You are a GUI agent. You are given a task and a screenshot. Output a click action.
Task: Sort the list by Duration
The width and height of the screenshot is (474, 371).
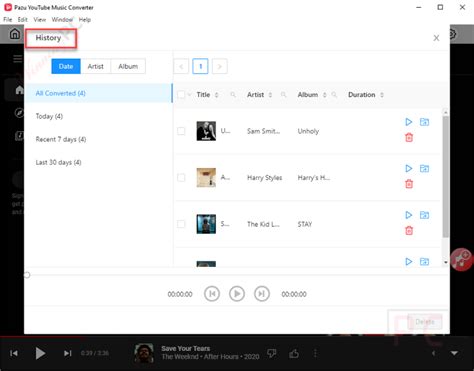(382, 95)
